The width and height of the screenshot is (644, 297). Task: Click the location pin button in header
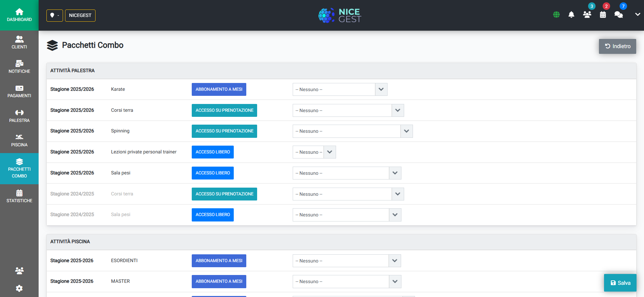(55, 15)
